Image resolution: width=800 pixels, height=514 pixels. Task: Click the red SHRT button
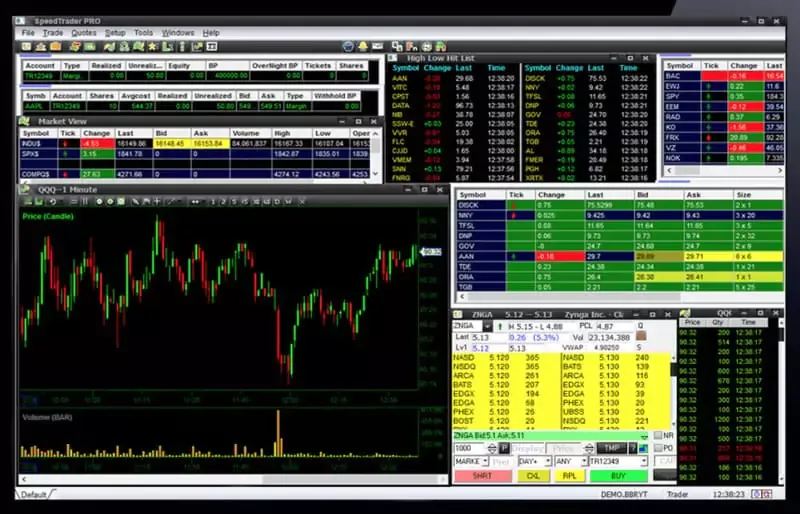pos(482,476)
